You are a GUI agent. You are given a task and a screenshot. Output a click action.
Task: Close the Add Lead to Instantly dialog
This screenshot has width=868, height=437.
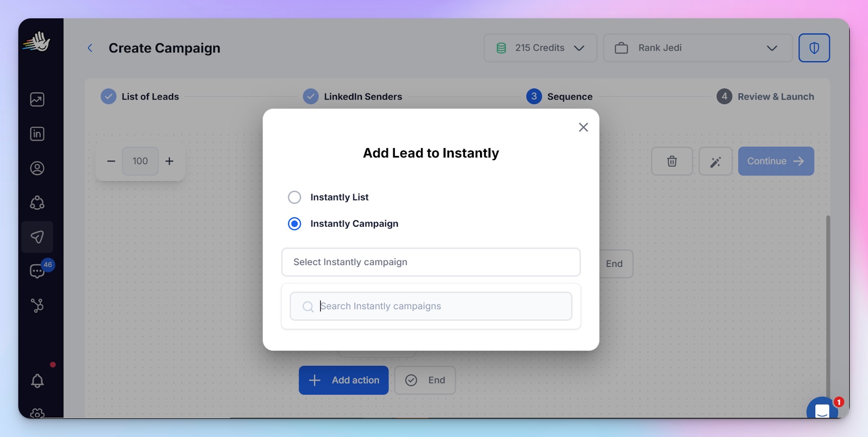(584, 127)
